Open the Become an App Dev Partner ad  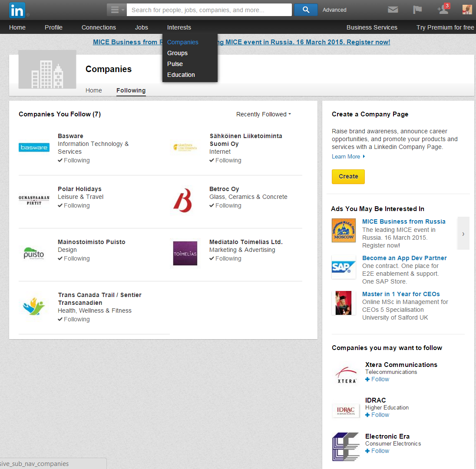[x=404, y=258]
